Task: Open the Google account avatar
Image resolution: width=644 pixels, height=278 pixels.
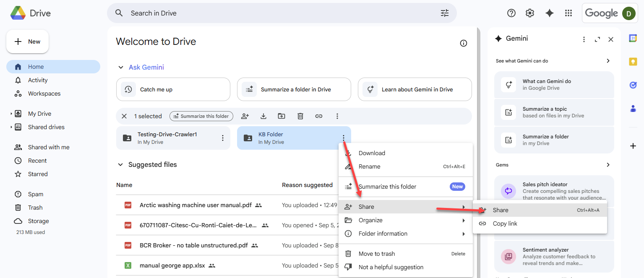Action: (x=628, y=13)
